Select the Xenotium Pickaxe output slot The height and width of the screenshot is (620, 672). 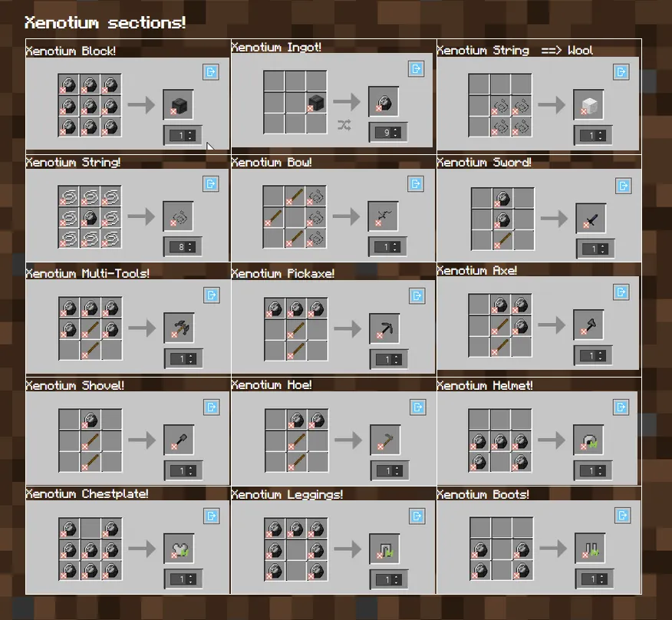tap(384, 329)
